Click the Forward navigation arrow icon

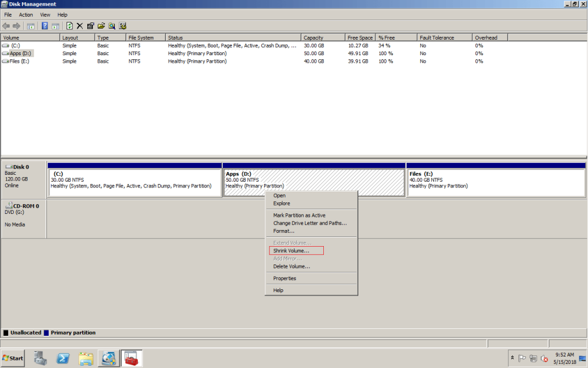point(16,25)
